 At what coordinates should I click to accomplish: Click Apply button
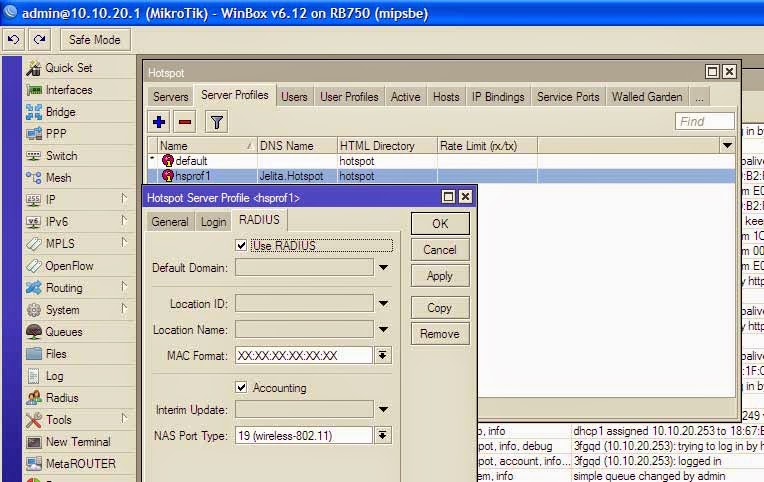[440, 276]
